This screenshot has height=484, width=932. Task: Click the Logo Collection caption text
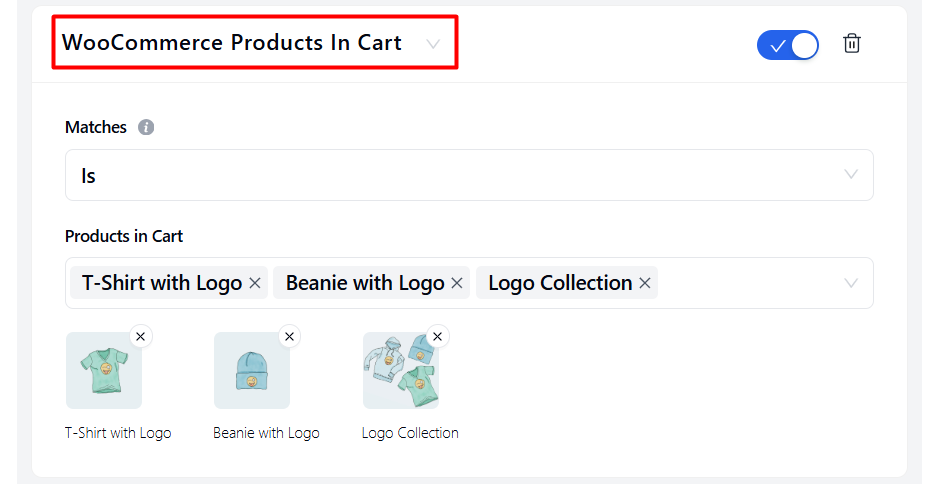click(x=410, y=433)
